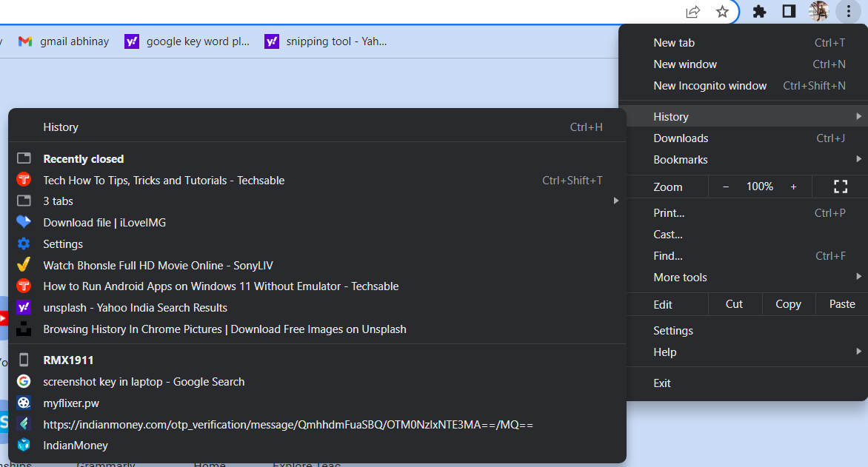This screenshot has width=868, height=467.
Task: Open the gmail abhinay bookmark
Action: pyautogui.click(x=64, y=41)
